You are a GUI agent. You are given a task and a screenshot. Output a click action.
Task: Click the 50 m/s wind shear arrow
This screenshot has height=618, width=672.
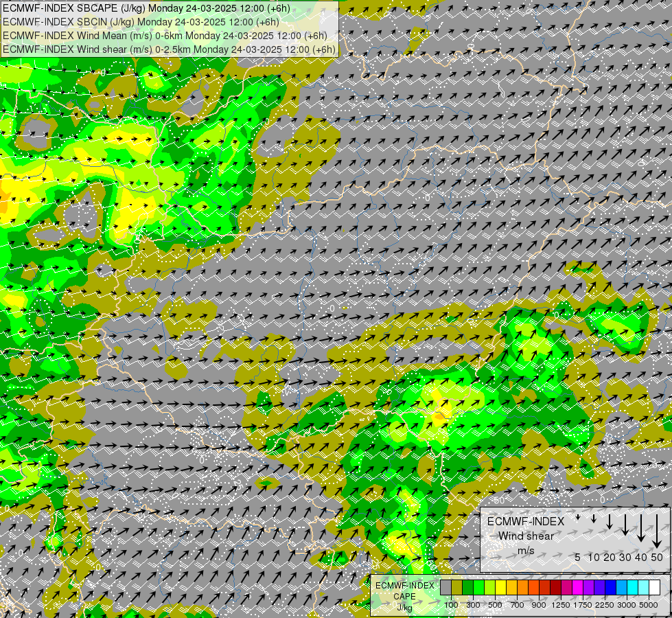coord(657,531)
